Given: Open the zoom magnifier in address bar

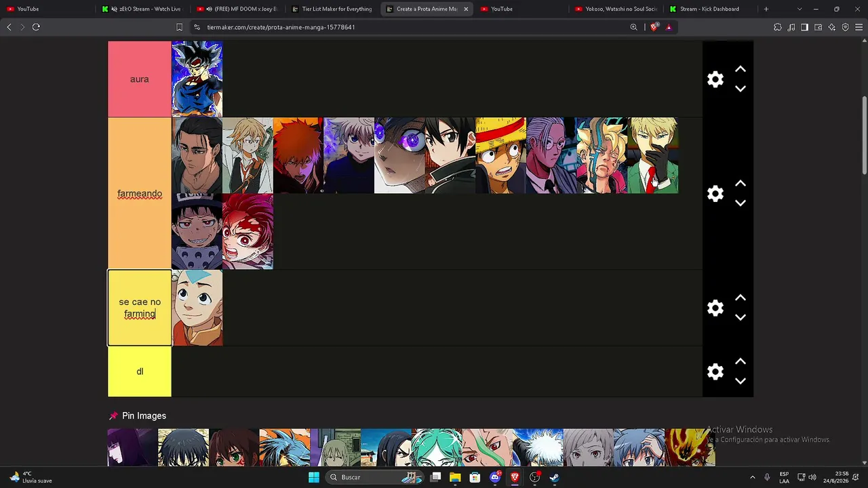Looking at the screenshot, I should [634, 27].
